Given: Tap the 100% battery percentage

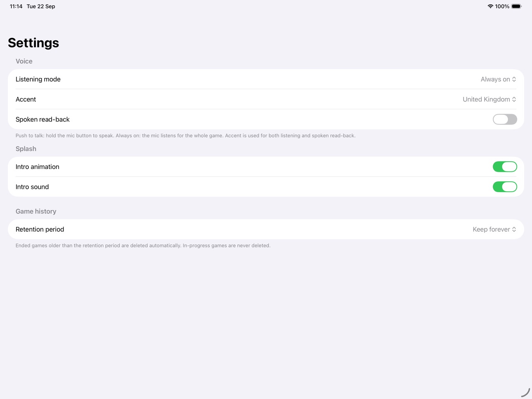Looking at the screenshot, I should (502, 6).
